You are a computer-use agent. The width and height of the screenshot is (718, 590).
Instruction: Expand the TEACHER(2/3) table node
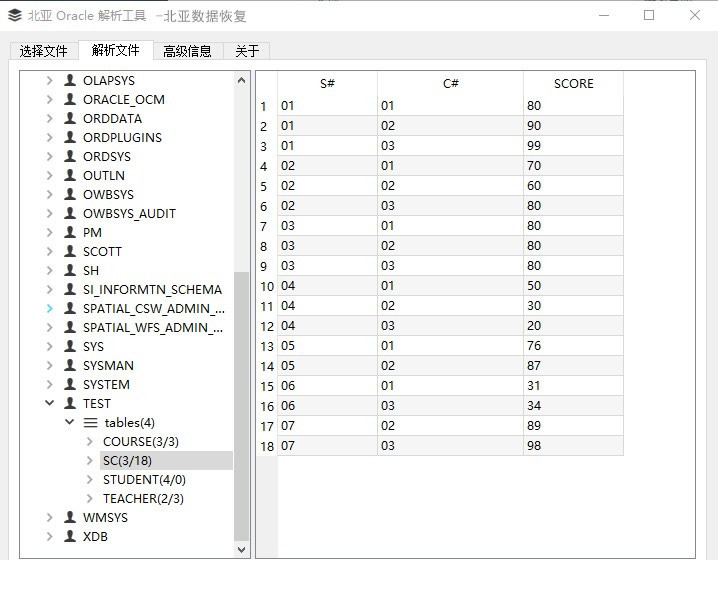click(x=90, y=498)
